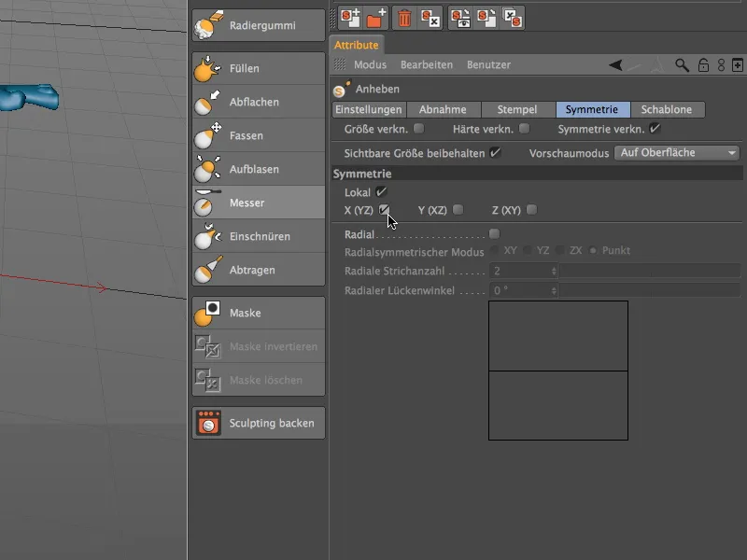
Task: Click Maske invertieren icon
Action: pyautogui.click(x=208, y=346)
